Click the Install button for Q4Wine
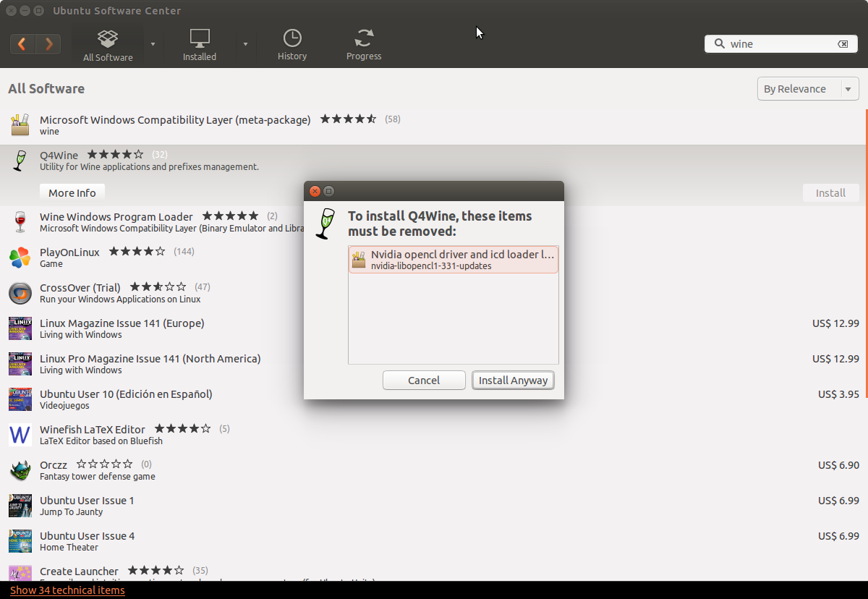This screenshot has width=868, height=599. [830, 193]
